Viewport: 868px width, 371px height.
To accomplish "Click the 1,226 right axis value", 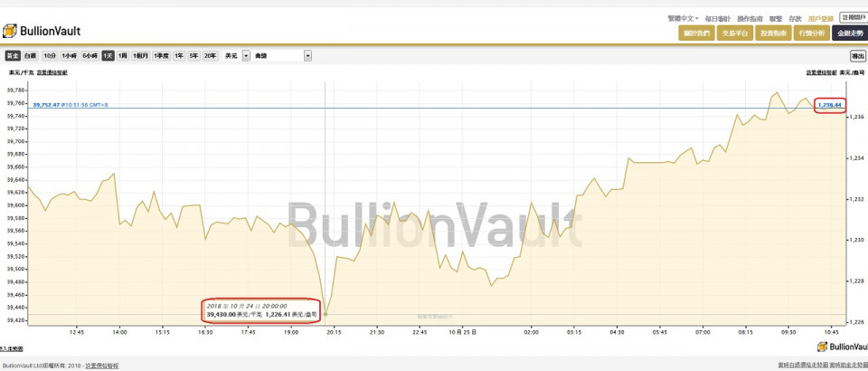I will pyautogui.click(x=856, y=322).
